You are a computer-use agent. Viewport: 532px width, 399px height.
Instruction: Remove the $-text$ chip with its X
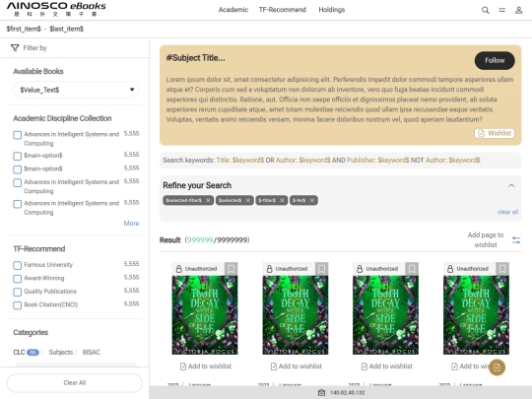(311, 200)
